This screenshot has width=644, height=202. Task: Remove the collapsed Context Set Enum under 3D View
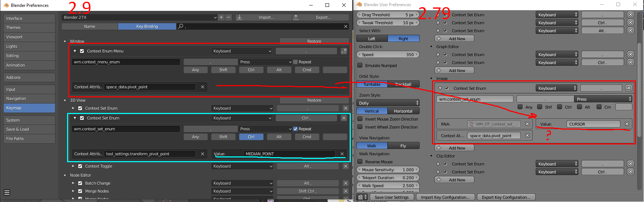tap(346, 108)
